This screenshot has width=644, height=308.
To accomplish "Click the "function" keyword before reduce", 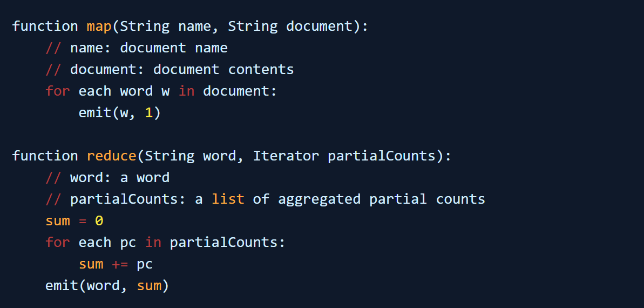I will pyautogui.click(x=45, y=156).
